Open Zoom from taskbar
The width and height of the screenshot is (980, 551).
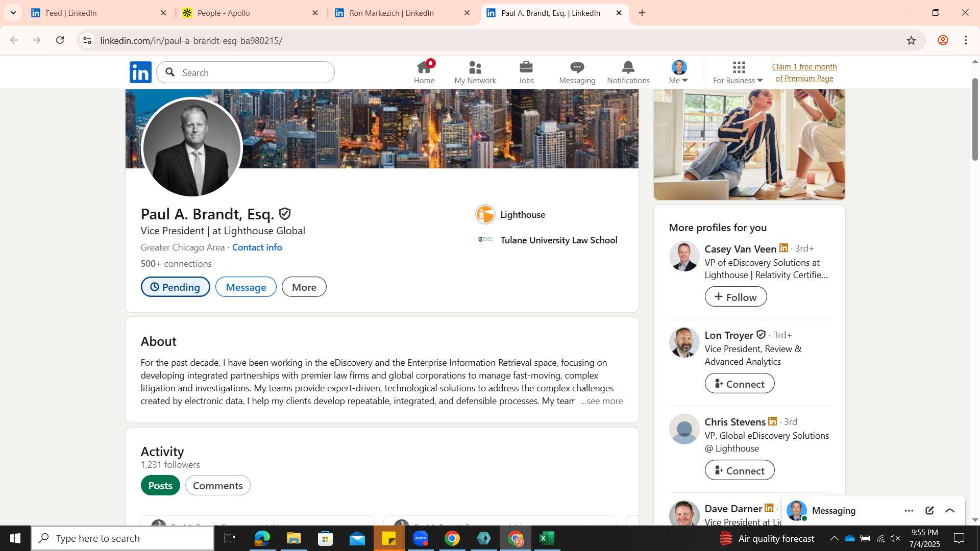pos(421,538)
